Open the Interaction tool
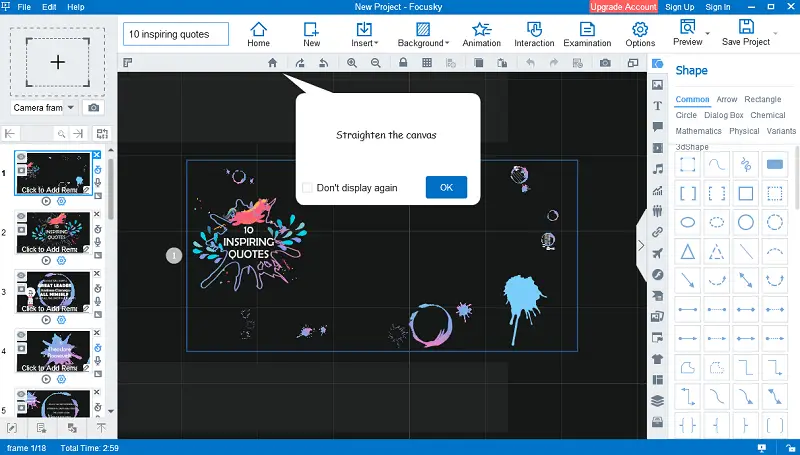The height and width of the screenshot is (455, 800). 534,34
